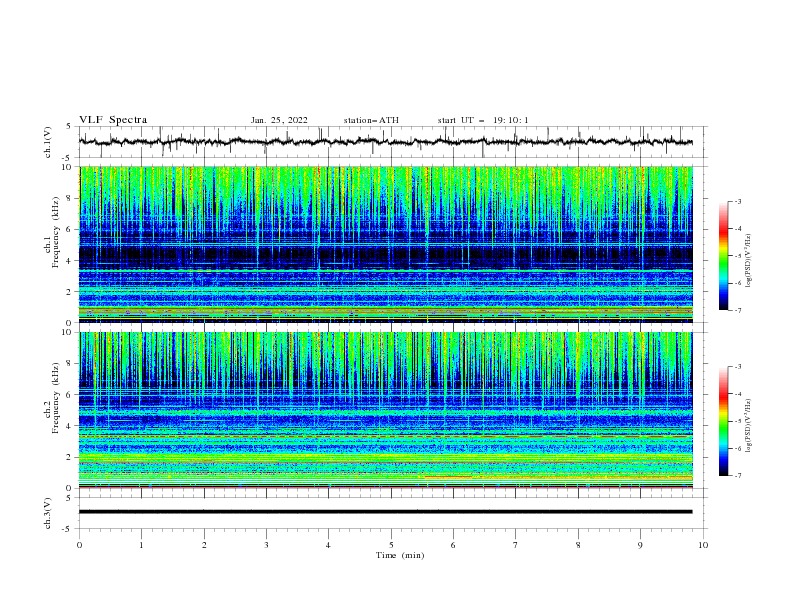
Task: Click time axis tick label "8"
Action: [x=578, y=545]
